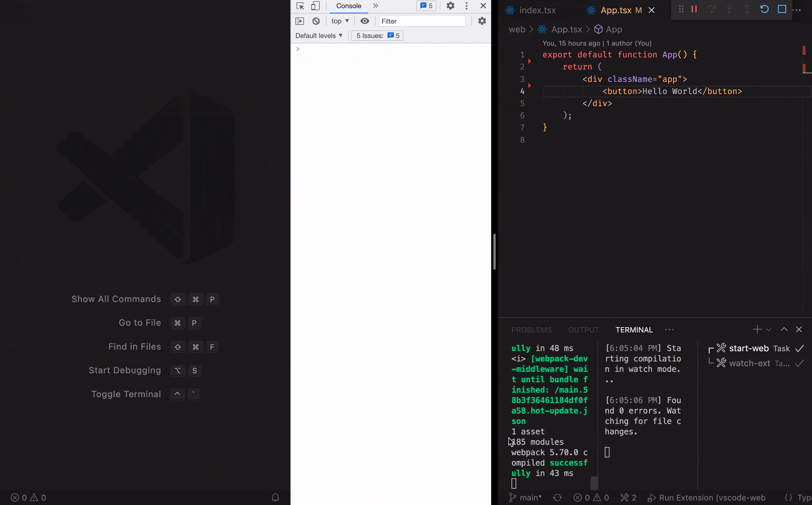The height and width of the screenshot is (505, 812).
Task: Click the Filter input field
Action: tap(422, 21)
